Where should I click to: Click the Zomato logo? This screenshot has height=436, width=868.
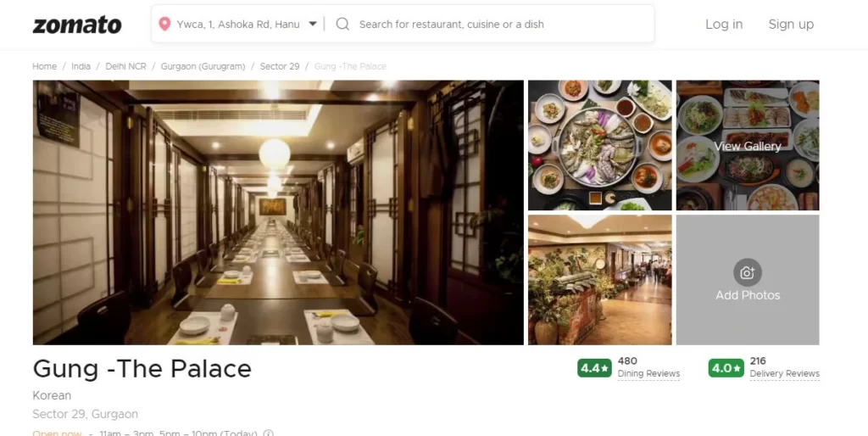[77, 25]
